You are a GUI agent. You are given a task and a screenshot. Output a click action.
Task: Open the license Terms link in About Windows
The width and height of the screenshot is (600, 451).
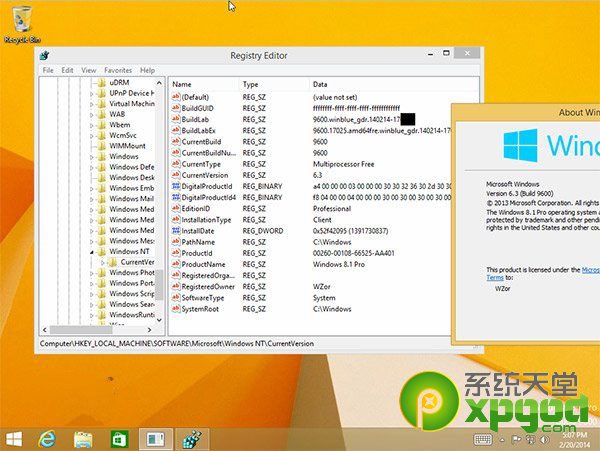(x=495, y=278)
